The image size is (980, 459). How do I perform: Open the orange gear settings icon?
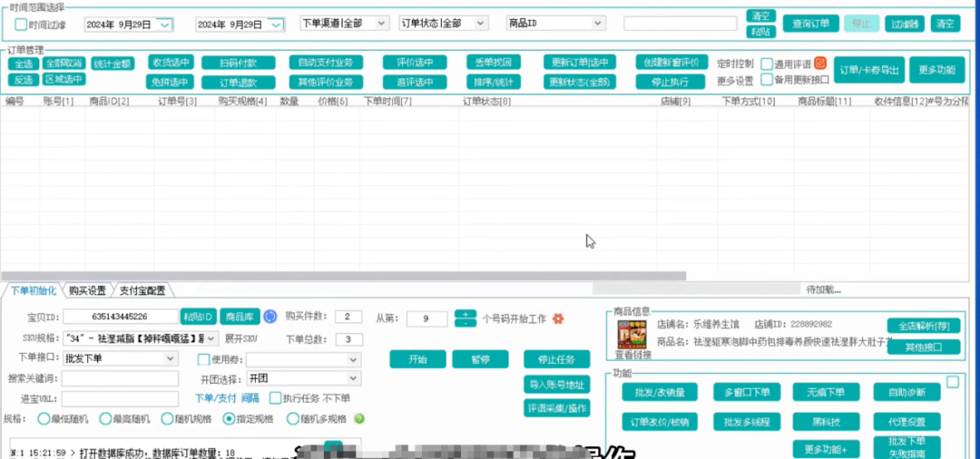coord(558,318)
